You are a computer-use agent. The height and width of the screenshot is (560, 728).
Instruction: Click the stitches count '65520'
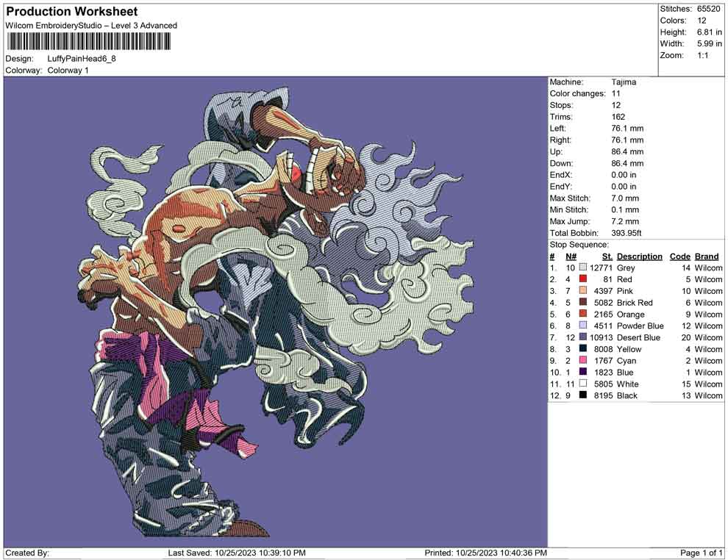point(708,9)
